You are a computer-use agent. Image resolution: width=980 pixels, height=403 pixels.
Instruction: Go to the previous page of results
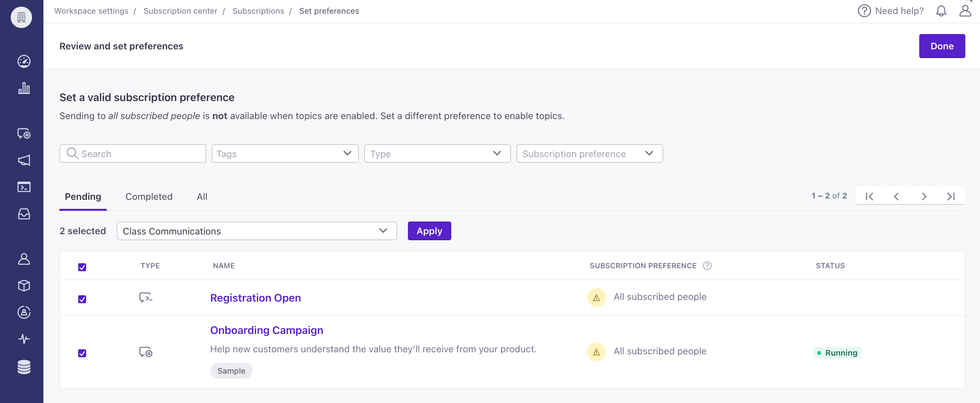click(896, 196)
